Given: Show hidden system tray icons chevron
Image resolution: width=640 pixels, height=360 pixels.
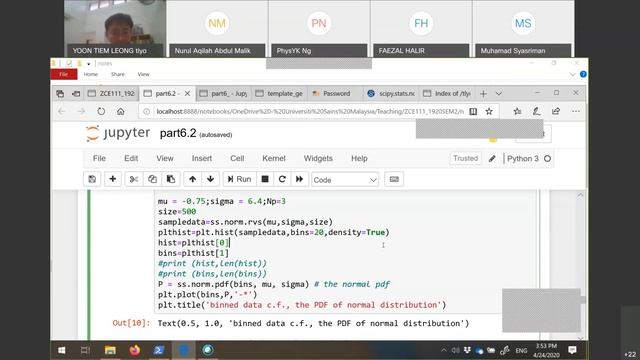Looking at the screenshot, I should (444, 351).
